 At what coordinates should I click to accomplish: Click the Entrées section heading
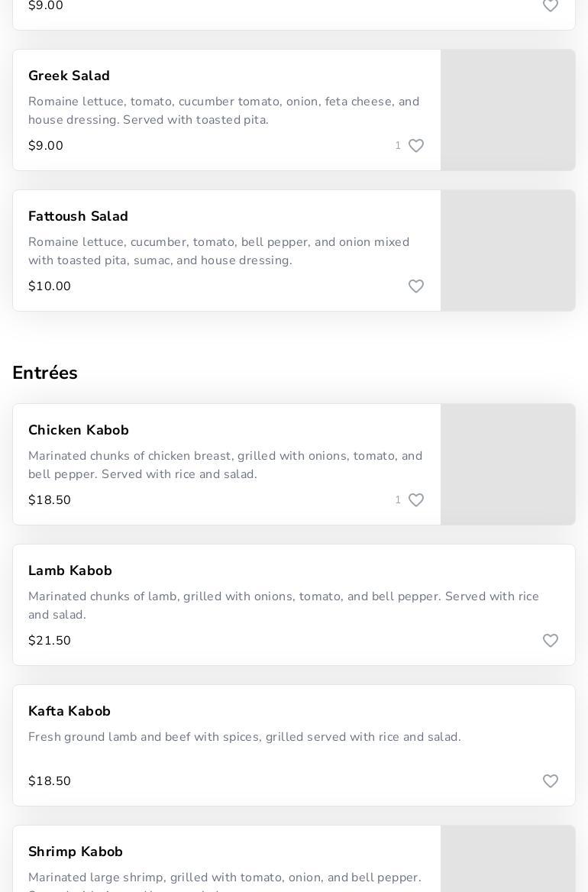[45, 373]
